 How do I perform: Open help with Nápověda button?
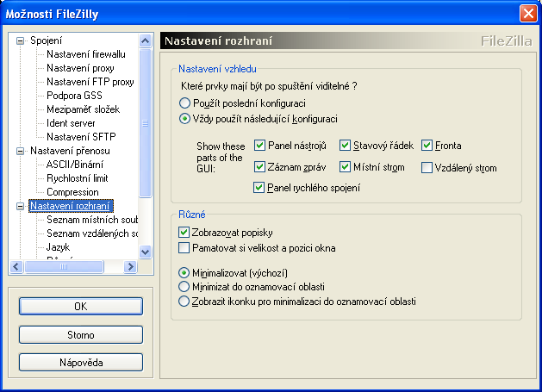(x=80, y=362)
